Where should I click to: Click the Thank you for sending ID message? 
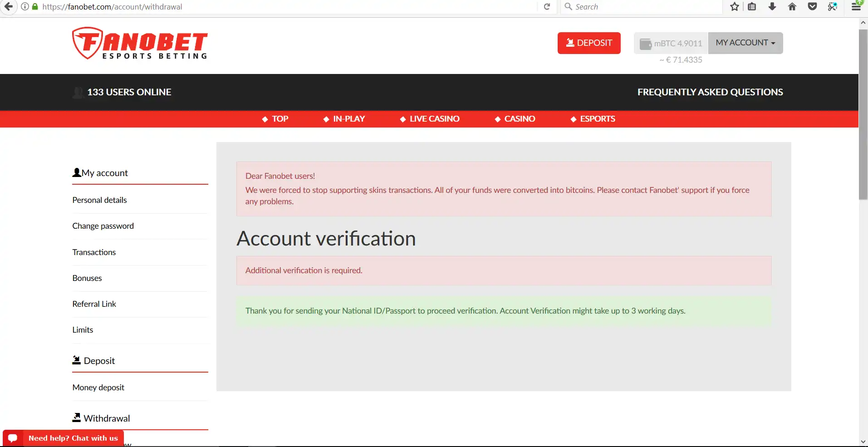[x=504, y=311]
